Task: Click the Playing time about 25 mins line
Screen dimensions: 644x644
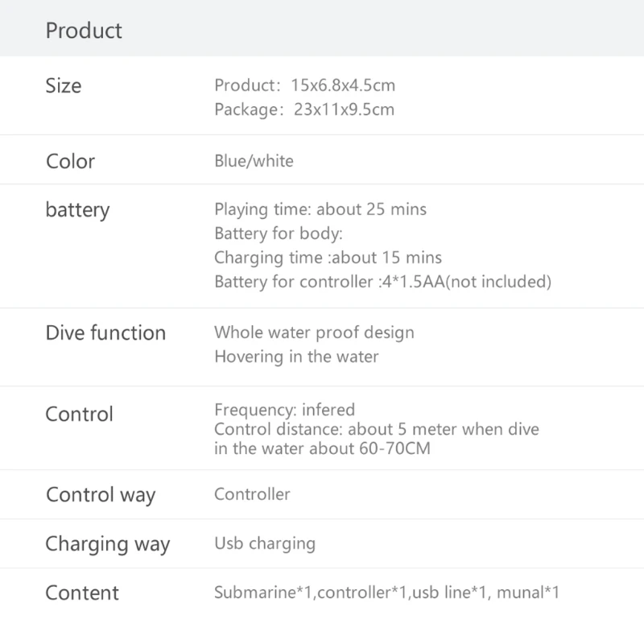Action: coord(320,209)
